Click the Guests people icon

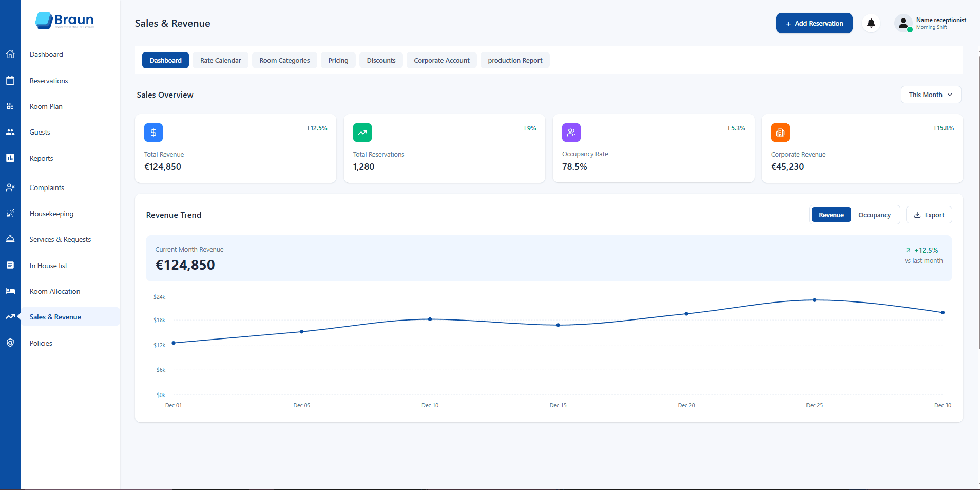pyautogui.click(x=10, y=132)
